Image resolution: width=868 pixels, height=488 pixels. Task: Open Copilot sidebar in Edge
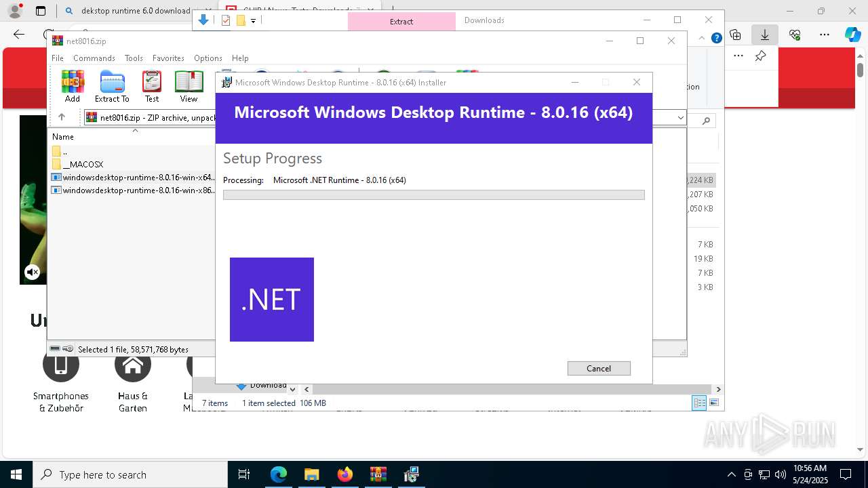click(x=853, y=35)
